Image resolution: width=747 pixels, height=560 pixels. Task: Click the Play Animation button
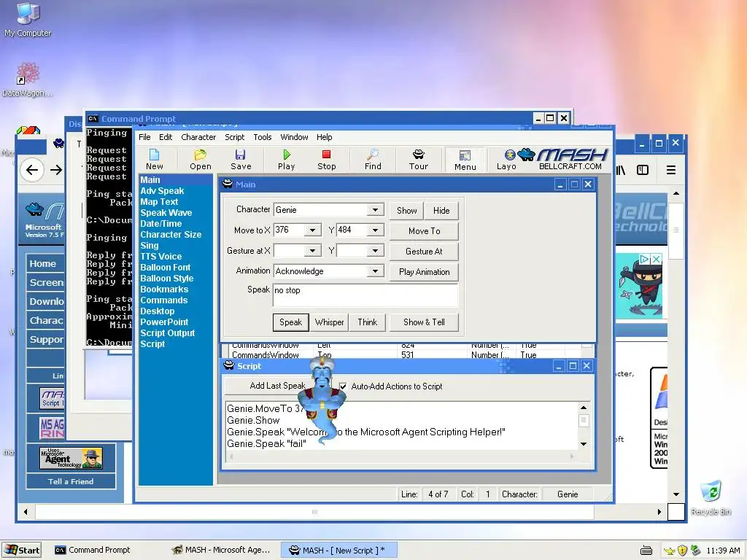[x=424, y=272]
